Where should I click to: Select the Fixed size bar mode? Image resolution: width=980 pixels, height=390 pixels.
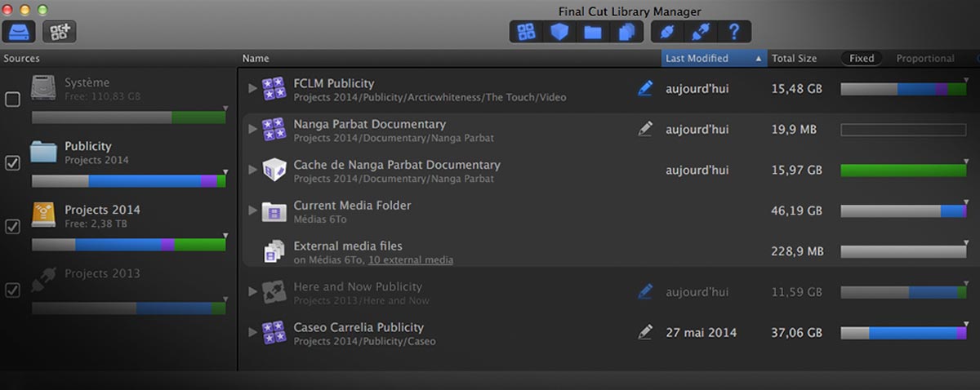pyautogui.click(x=862, y=59)
